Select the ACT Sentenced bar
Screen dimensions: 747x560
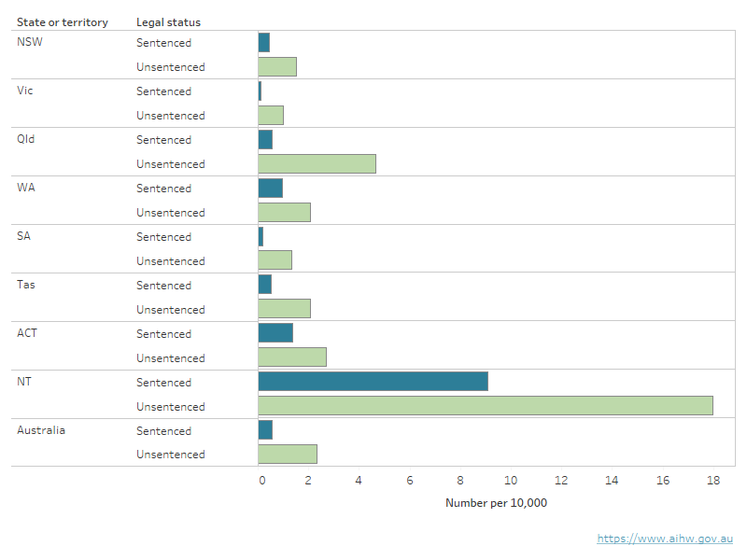click(275, 333)
